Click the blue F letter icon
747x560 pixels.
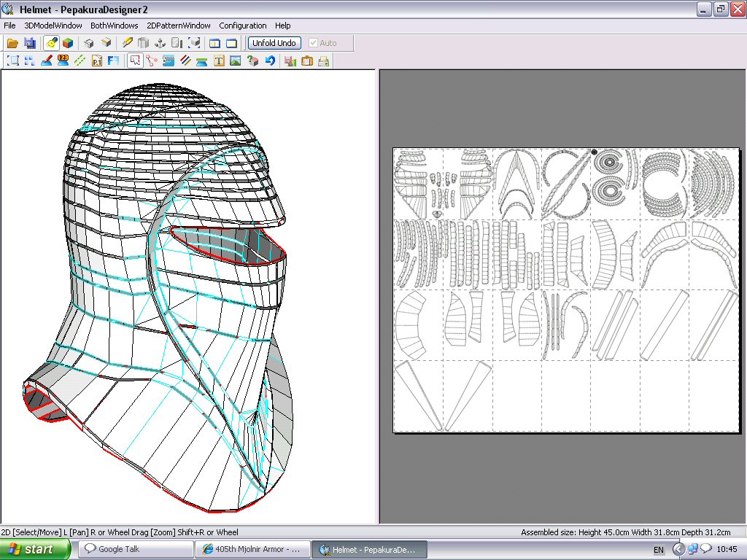click(x=113, y=61)
